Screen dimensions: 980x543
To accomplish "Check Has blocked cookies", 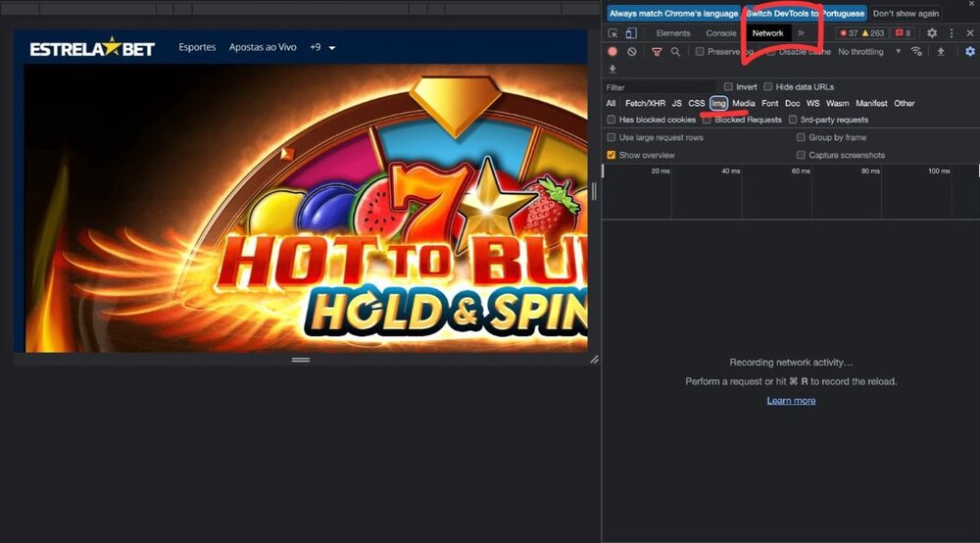I will coord(612,120).
